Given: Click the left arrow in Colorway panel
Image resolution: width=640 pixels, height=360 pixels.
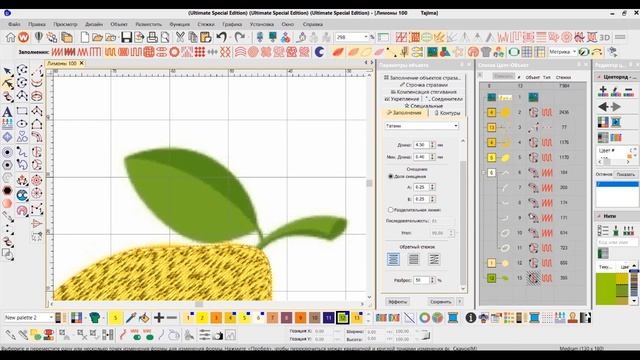Looking at the screenshot, I should [603, 107].
